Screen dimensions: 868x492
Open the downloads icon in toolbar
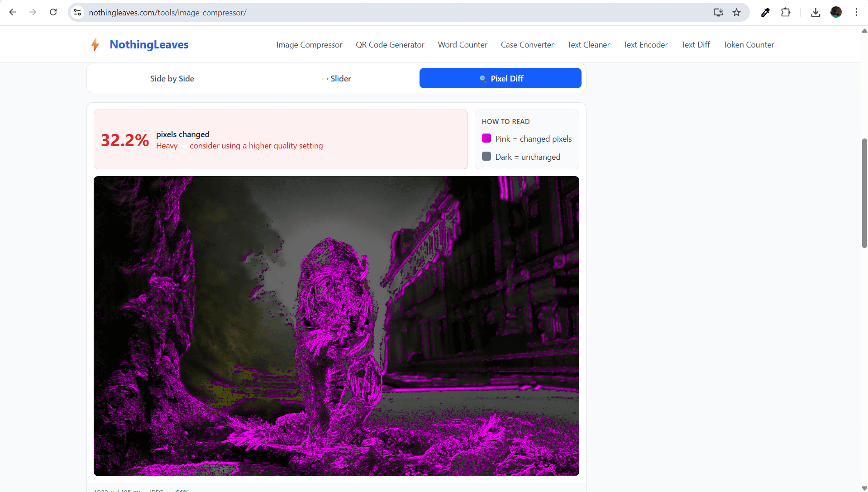click(816, 12)
